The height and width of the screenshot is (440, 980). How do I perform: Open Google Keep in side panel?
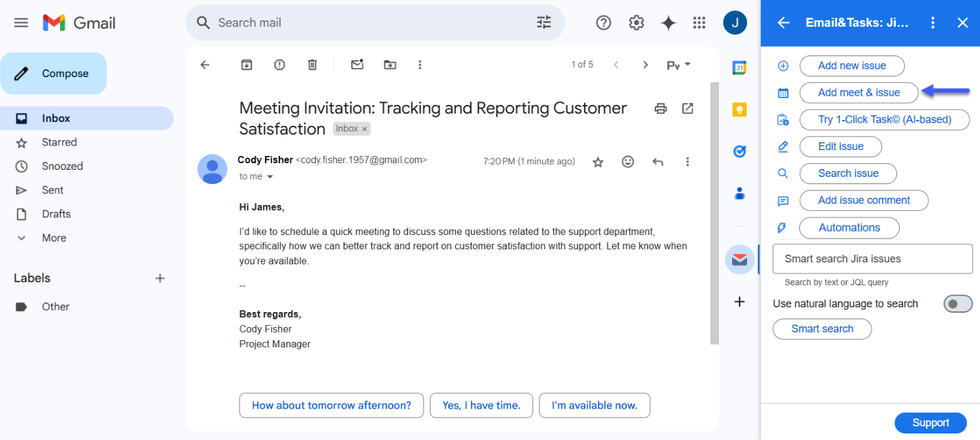pos(739,110)
